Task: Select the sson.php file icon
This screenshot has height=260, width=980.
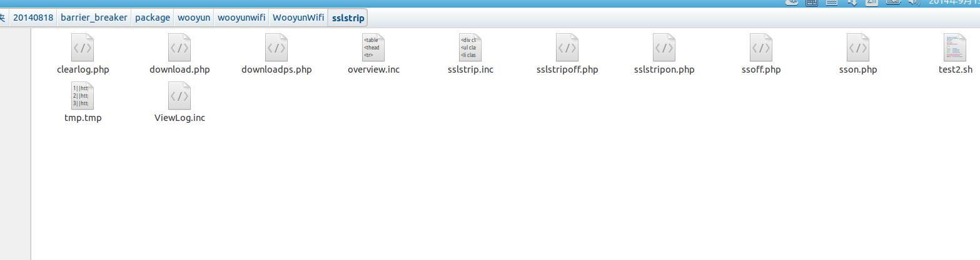Action: (x=858, y=48)
